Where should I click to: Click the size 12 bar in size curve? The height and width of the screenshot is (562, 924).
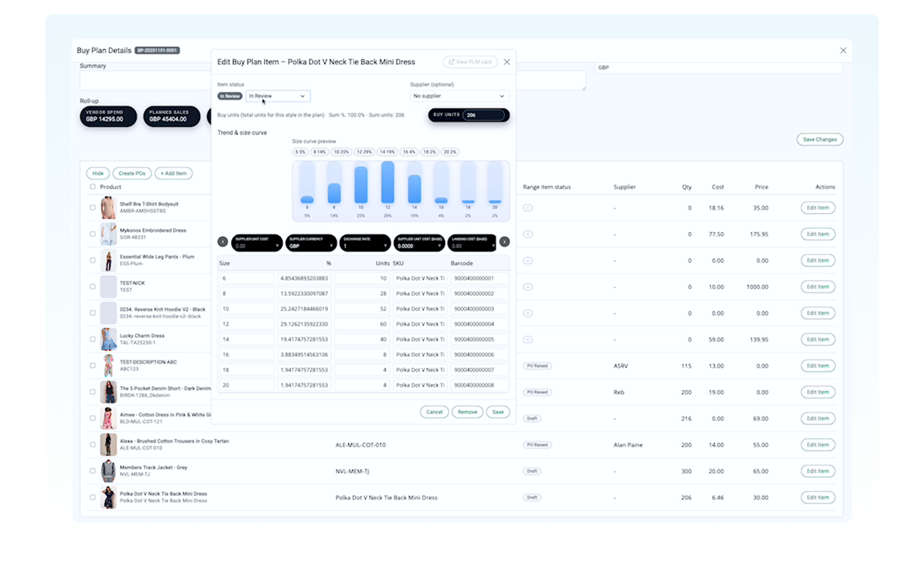point(387,183)
